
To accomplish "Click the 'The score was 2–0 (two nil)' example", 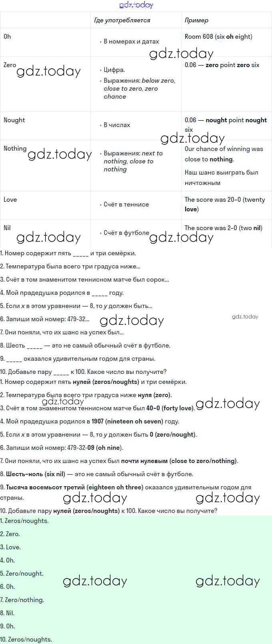I will 223,228.
